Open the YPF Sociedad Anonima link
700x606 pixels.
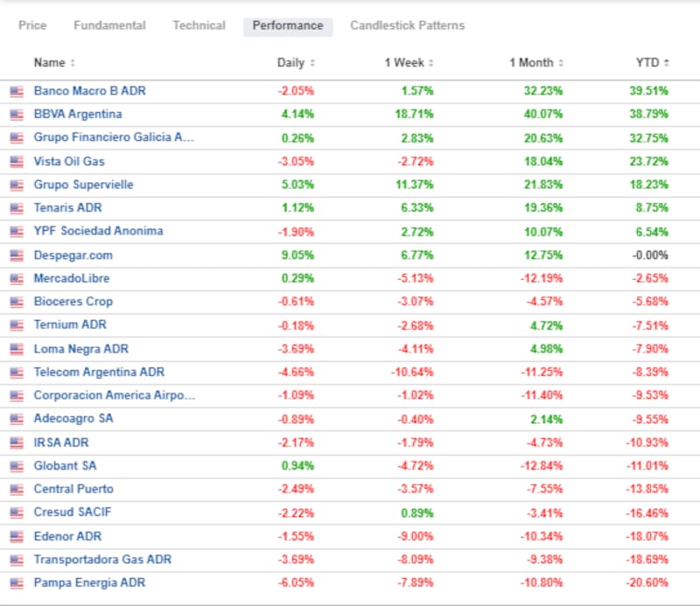98,231
